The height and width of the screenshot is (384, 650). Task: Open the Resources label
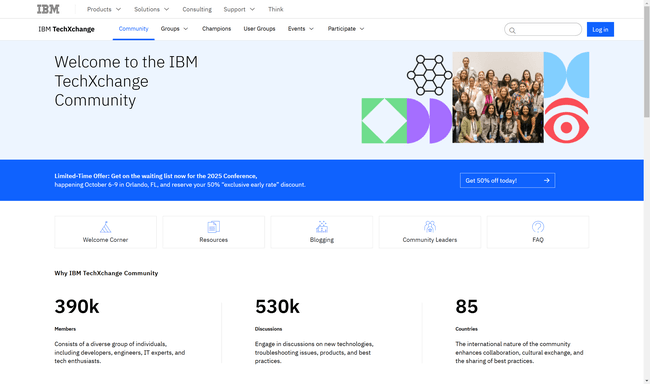(x=213, y=240)
